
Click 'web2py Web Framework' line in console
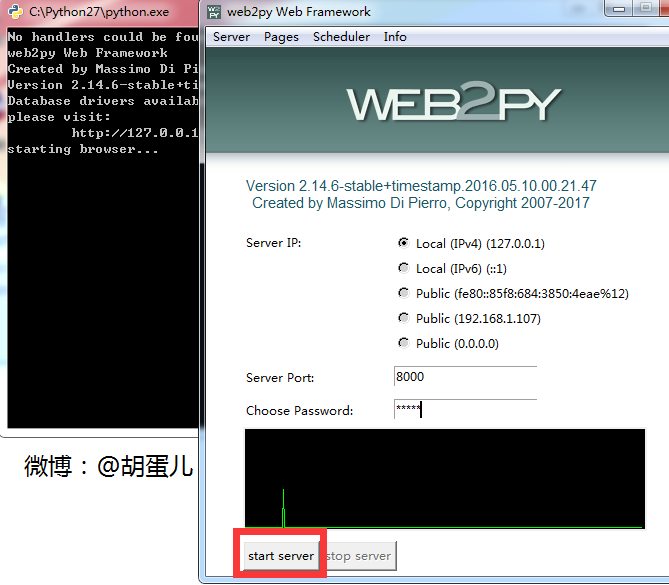(x=87, y=53)
